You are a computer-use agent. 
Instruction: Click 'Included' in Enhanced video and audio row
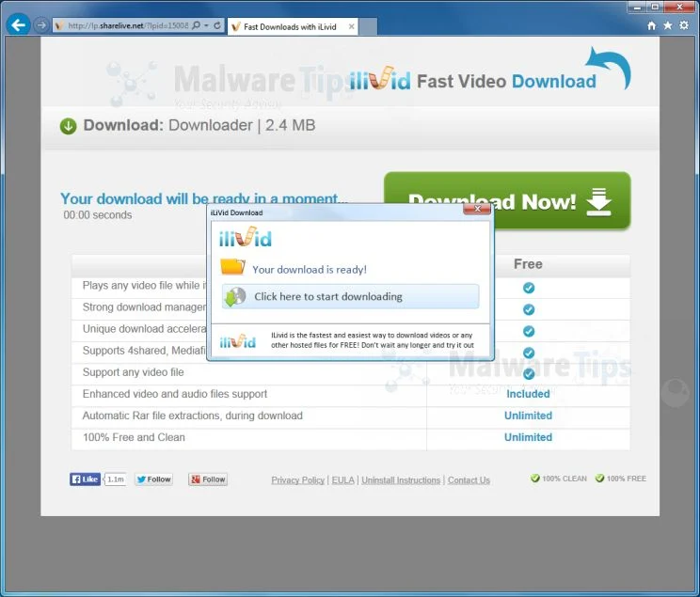pyautogui.click(x=528, y=394)
